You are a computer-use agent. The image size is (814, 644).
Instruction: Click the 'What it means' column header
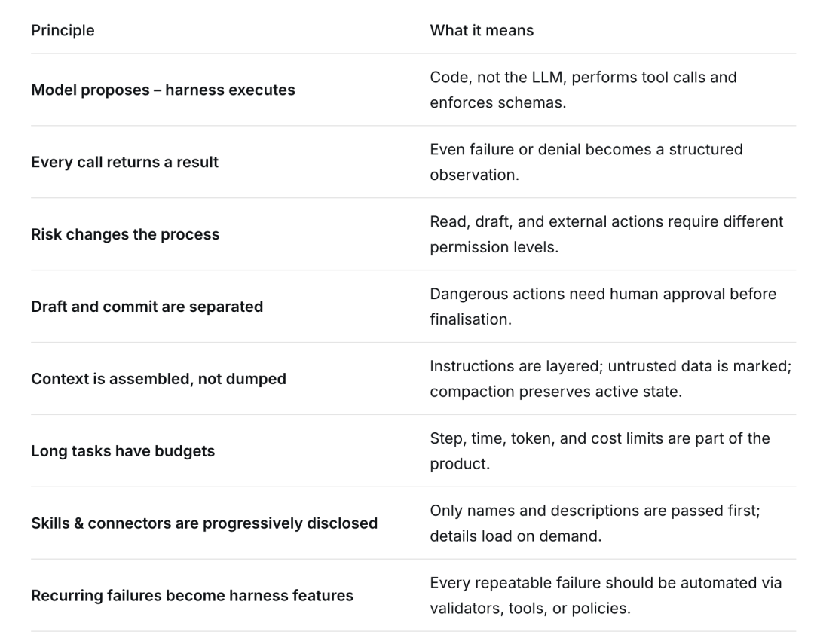[482, 31]
